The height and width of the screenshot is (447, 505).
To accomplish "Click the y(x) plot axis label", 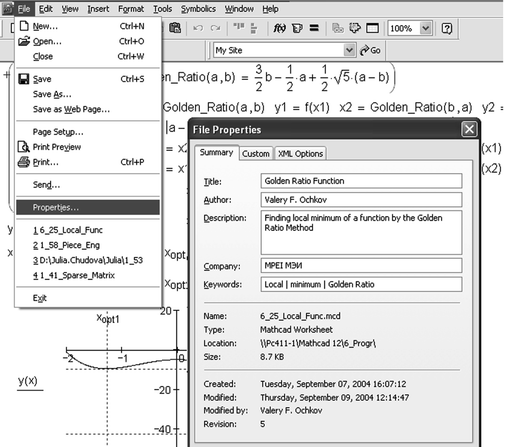I will [28, 381].
